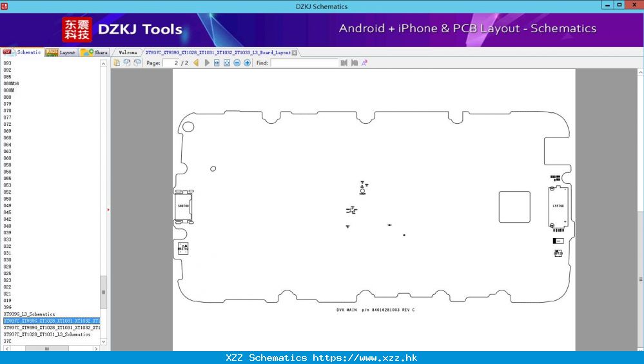Select list entry 093
This screenshot has height=364, width=644.
(7, 63)
